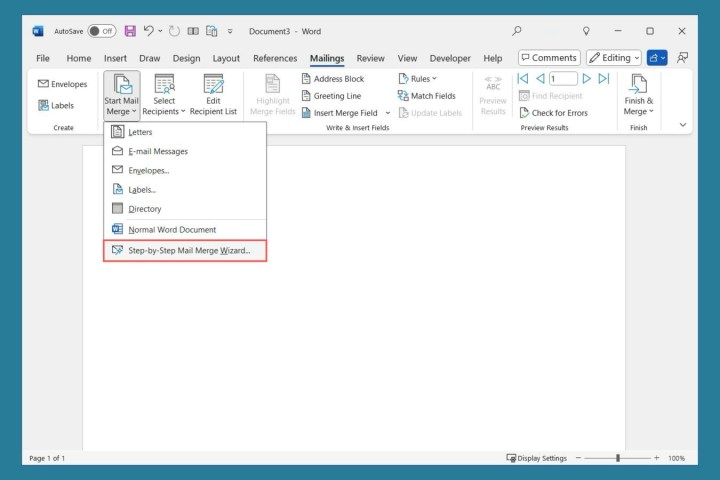Open the Rules dropdown

point(418,79)
